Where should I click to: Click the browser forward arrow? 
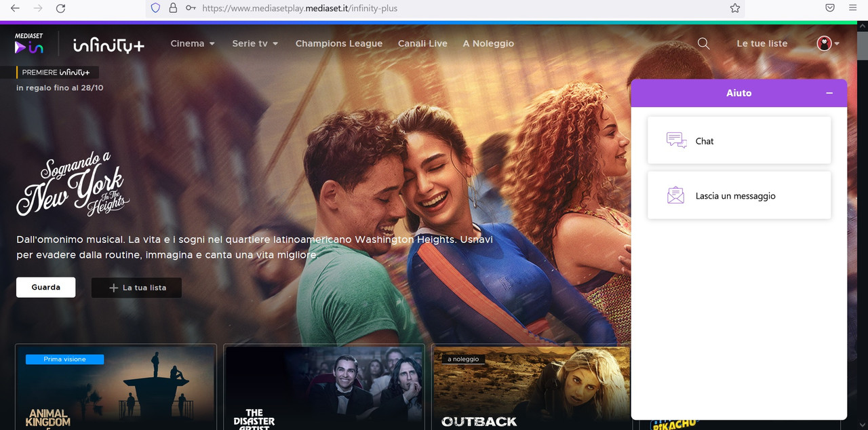tap(38, 8)
